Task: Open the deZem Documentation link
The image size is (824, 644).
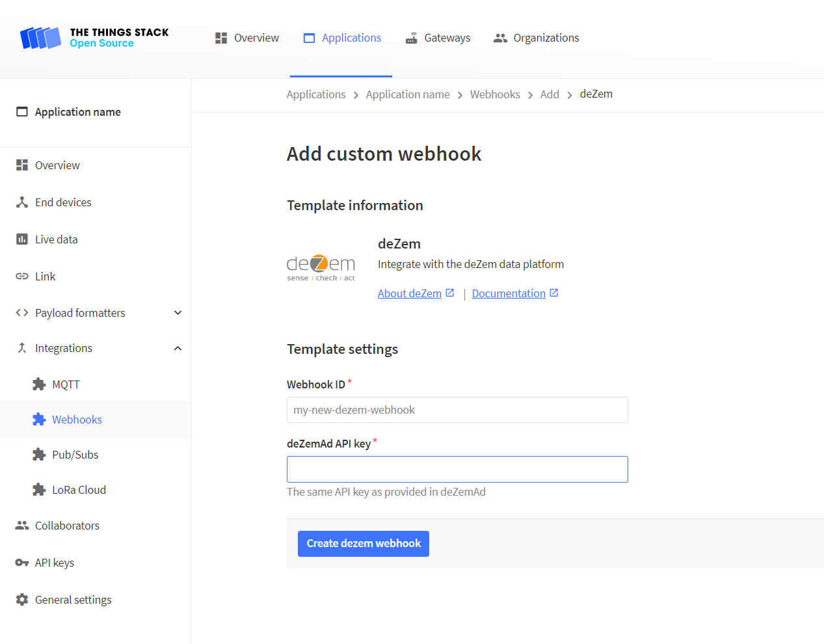Action: tap(509, 293)
